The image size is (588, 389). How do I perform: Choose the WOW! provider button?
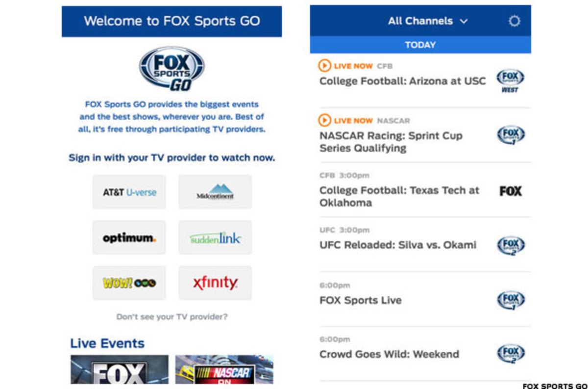point(129,283)
